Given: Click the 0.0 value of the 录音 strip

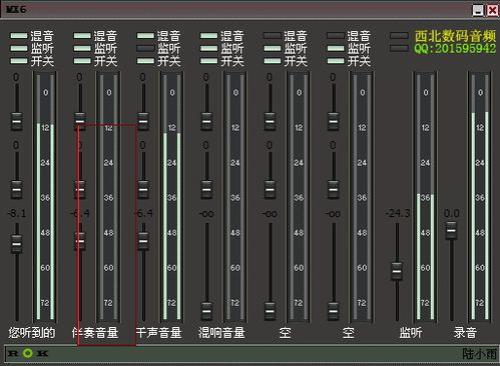Looking at the screenshot, I should click(x=452, y=213).
